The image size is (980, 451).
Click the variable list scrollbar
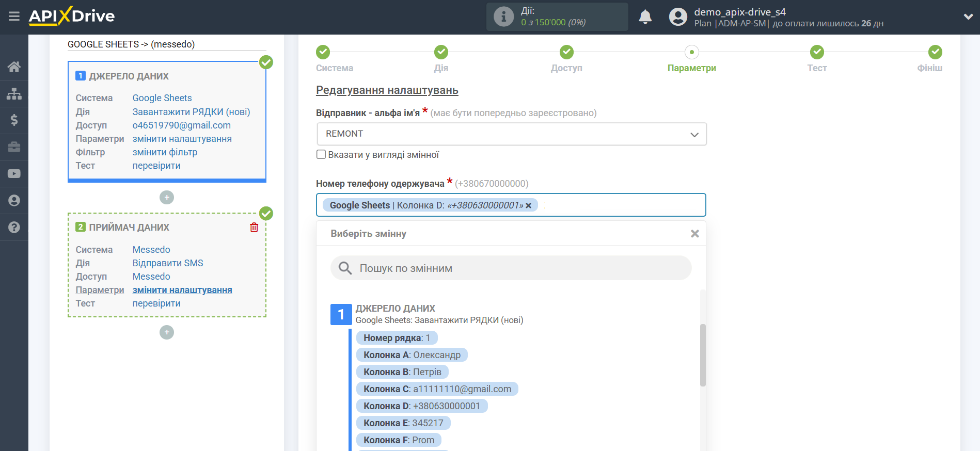point(703,355)
